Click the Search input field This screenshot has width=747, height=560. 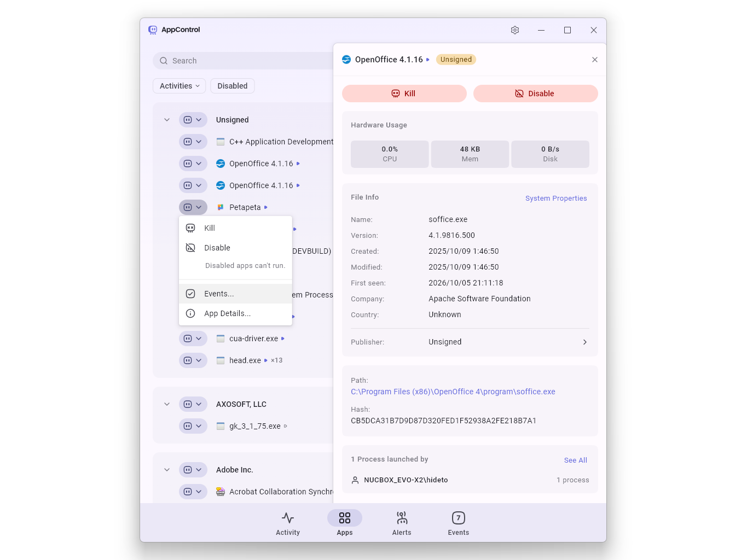tap(244, 61)
